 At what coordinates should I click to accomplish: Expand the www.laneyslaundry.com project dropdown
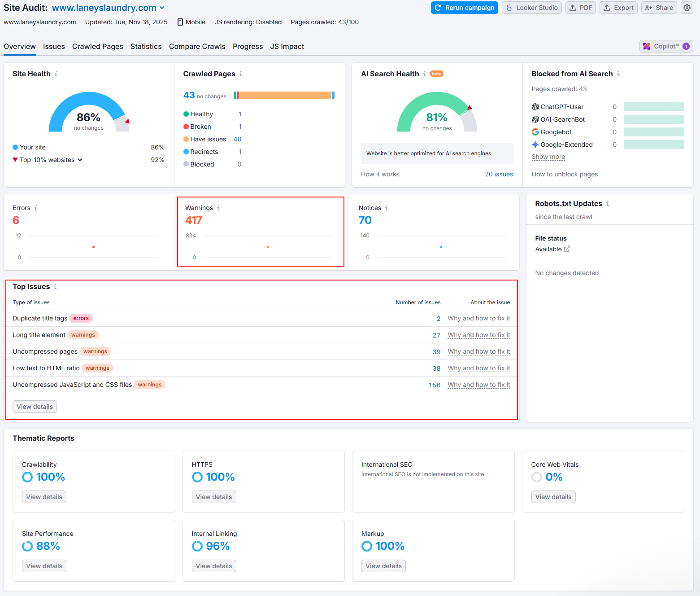point(162,8)
